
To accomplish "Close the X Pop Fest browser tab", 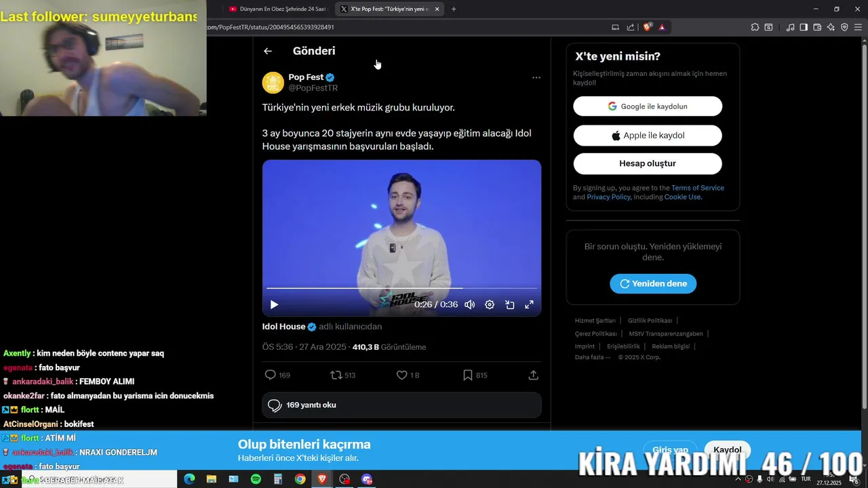I will 437,9.
